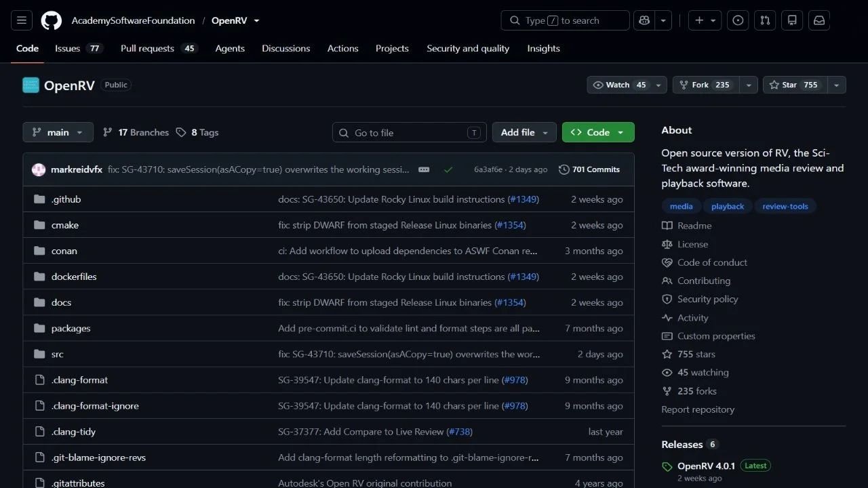Viewport: 868px width, 488px height.
Task: Click the .clang-format file icon
Action: 39,380
